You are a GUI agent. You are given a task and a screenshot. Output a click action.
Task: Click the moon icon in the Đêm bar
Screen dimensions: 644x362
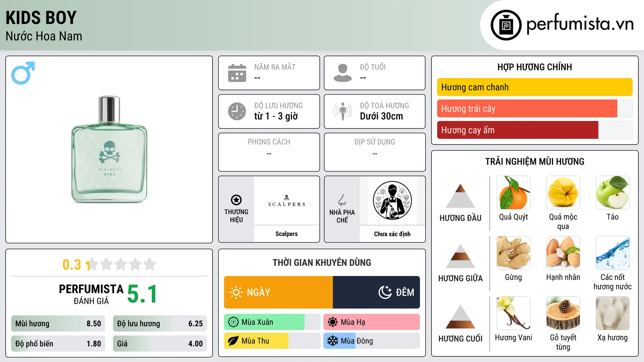(x=385, y=292)
